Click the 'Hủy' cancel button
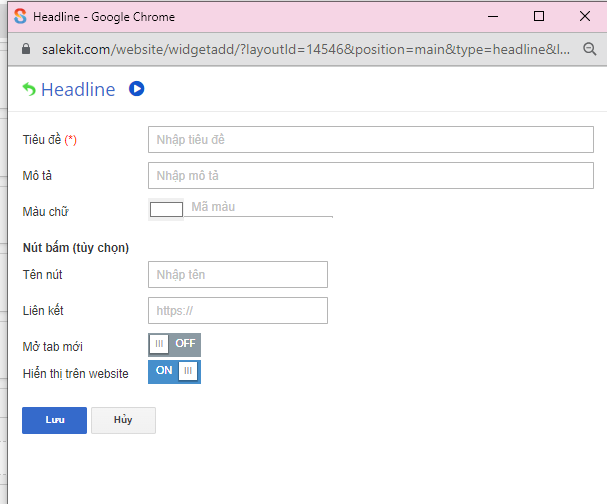 pos(123,420)
